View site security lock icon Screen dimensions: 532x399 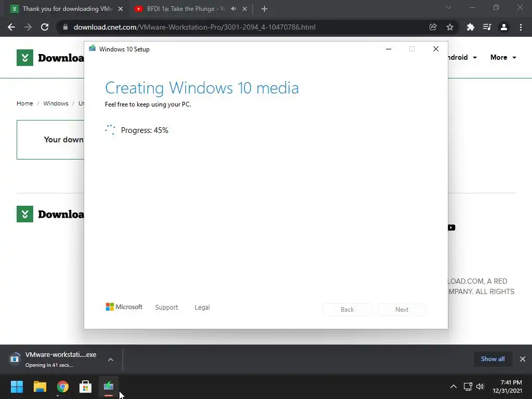coord(65,27)
